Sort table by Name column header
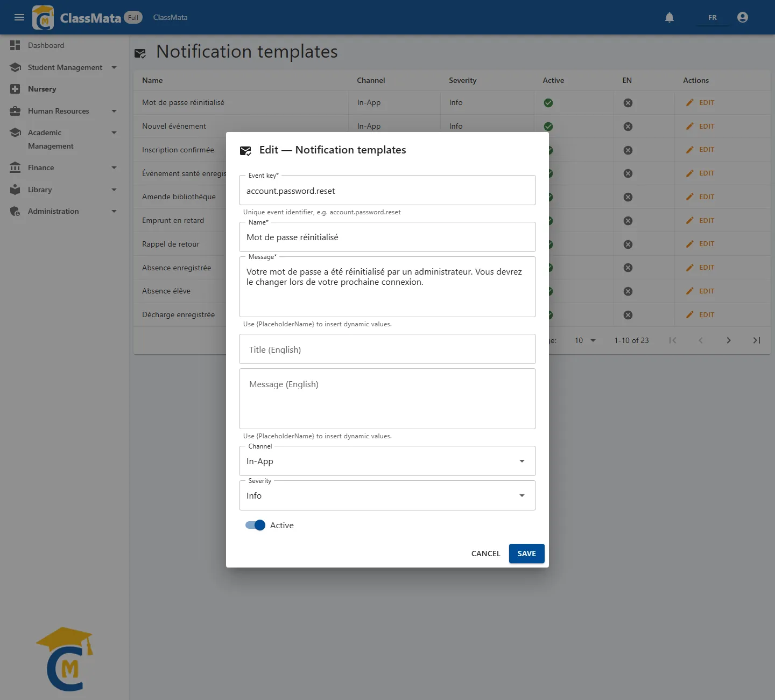This screenshot has height=700, width=775. click(x=152, y=80)
